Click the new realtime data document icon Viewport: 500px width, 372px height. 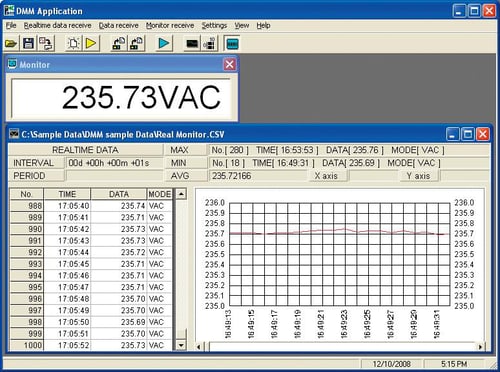click(x=73, y=43)
